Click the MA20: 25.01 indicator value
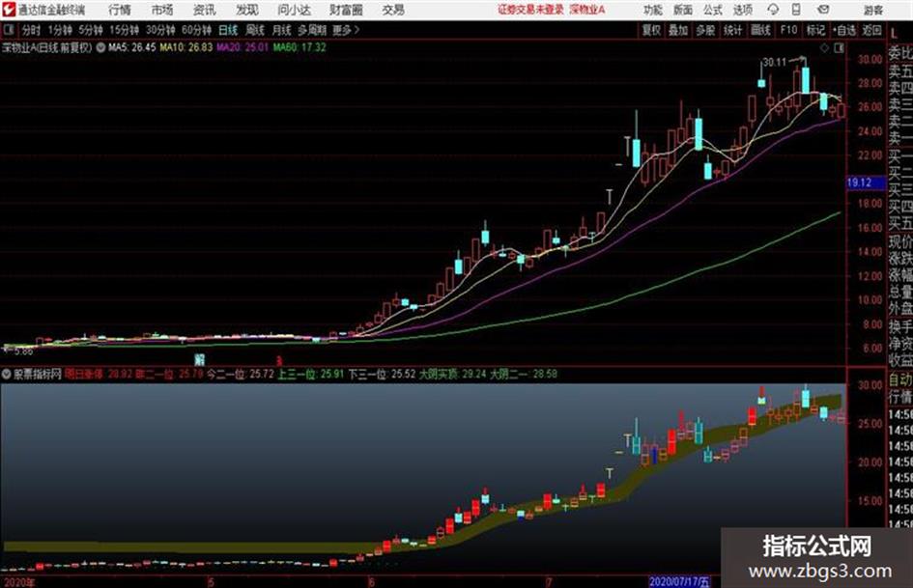Image resolution: width=913 pixels, height=588 pixels. click(x=243, y=47)
